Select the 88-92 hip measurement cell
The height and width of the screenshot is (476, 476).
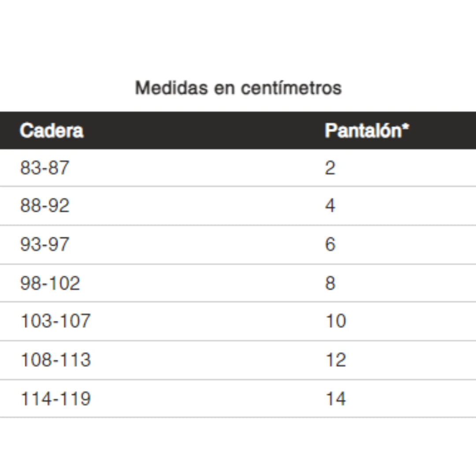click(x=45, y=206)
